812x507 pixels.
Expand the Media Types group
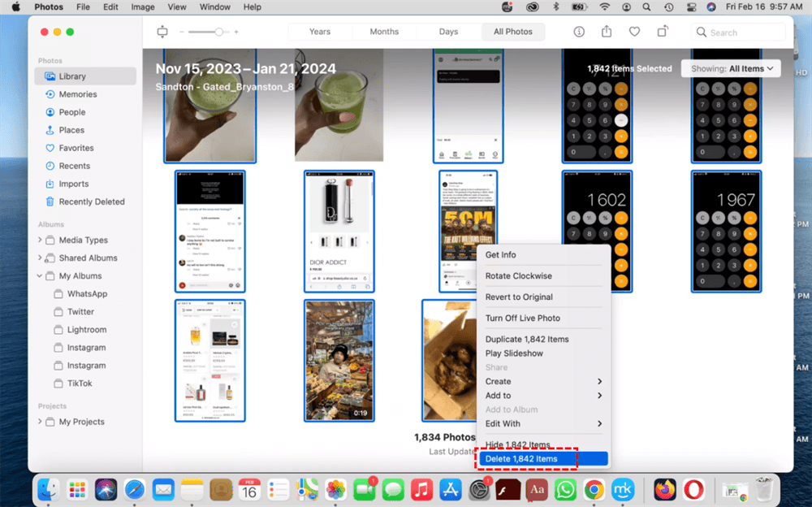click(41, 240)
